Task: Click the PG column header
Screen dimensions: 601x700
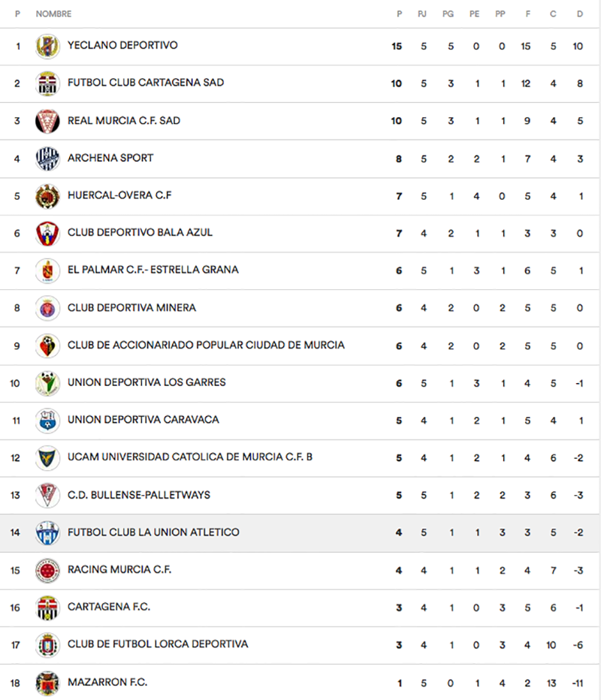Action: coord(448,14)
